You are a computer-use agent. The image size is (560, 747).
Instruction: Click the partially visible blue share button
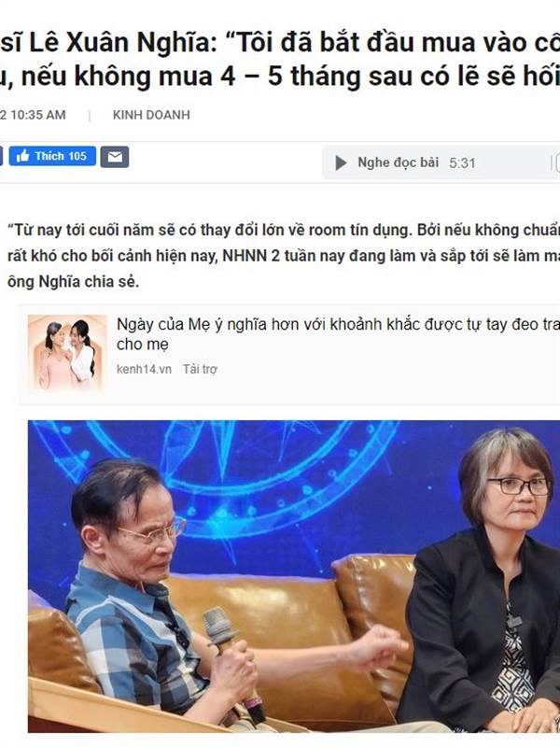(1, 156)
